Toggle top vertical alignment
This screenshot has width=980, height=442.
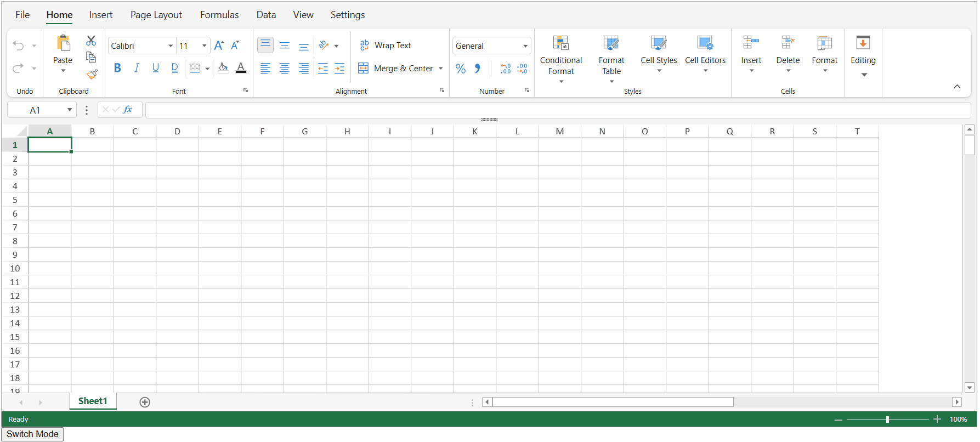click(265, 45)
